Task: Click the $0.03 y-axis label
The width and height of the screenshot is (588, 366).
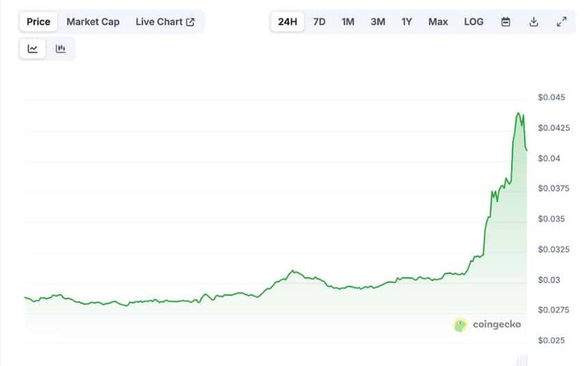Action: 548,280
